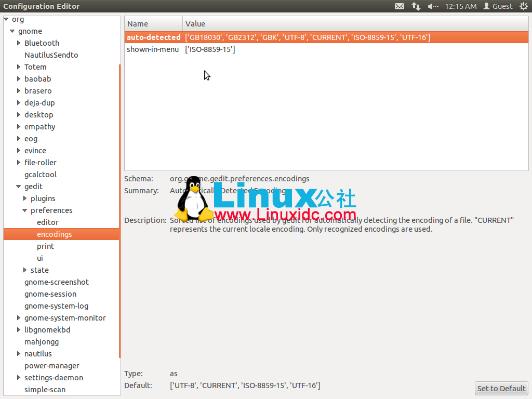The width and height of the screenshot is (532, 399).
Task: Select mahjongg in the tree
Action: (41, 341)
